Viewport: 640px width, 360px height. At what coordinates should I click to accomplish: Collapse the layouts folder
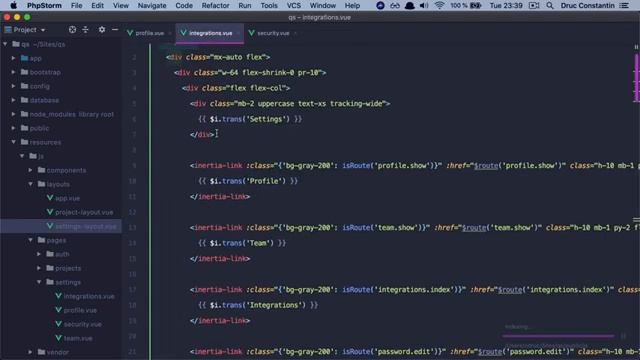coord(31,184)
